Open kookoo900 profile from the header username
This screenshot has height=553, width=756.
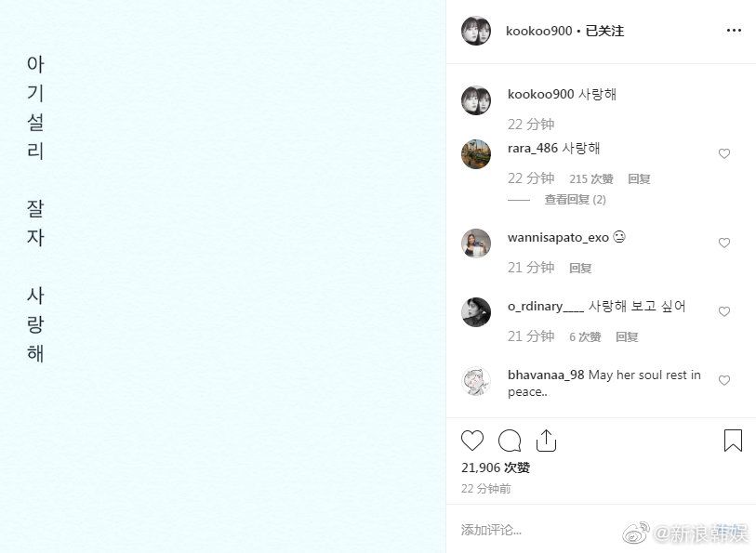tap(538, 31)
